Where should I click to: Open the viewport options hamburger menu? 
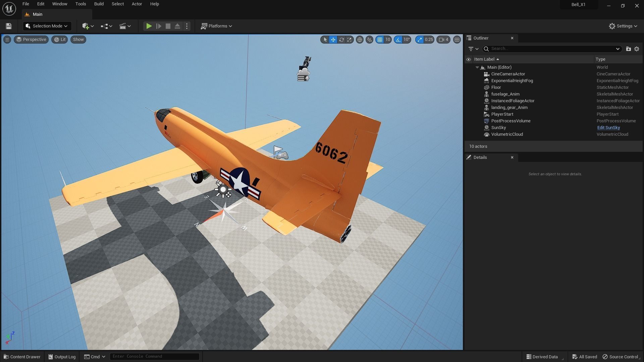coord(7,40)
